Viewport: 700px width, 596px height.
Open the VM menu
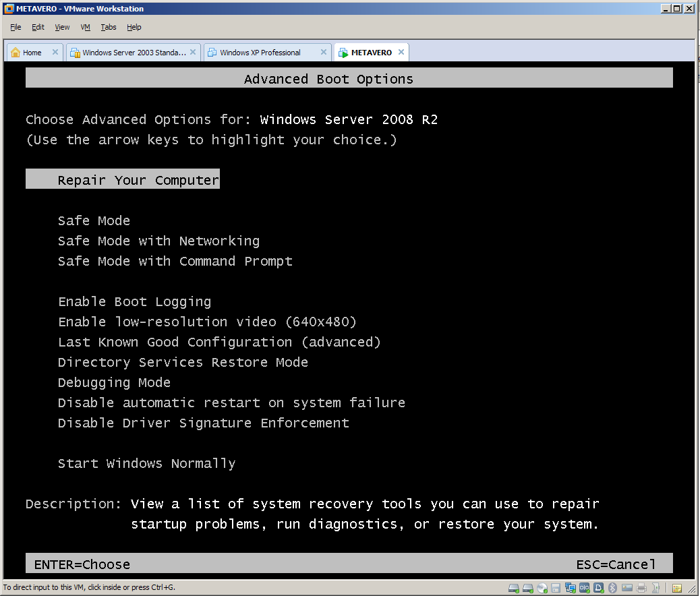click(85, 27)
